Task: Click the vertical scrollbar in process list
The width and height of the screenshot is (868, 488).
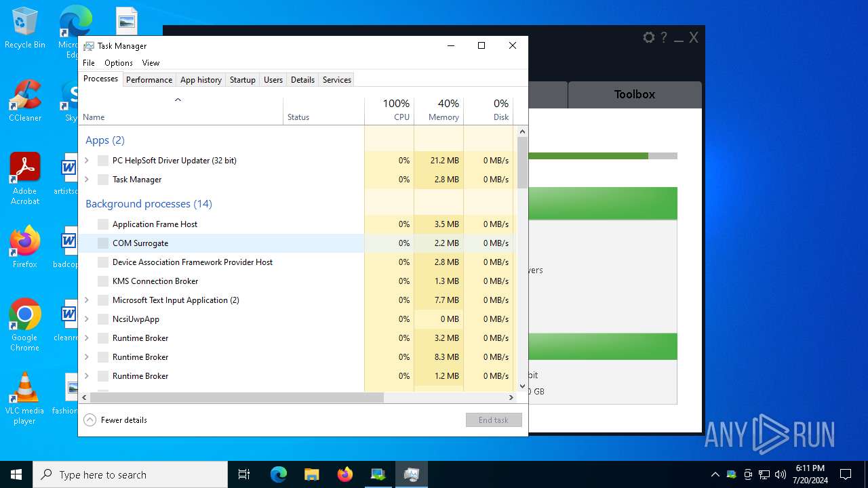Action: click(522, 163)
